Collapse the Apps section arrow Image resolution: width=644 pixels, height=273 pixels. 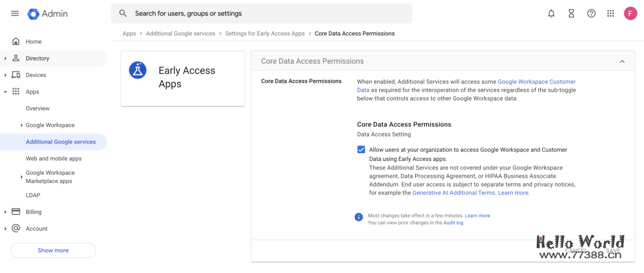(5, 92)
